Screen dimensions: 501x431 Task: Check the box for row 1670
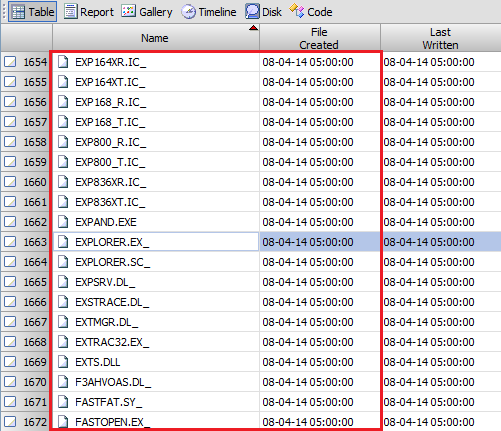(10, 382)
